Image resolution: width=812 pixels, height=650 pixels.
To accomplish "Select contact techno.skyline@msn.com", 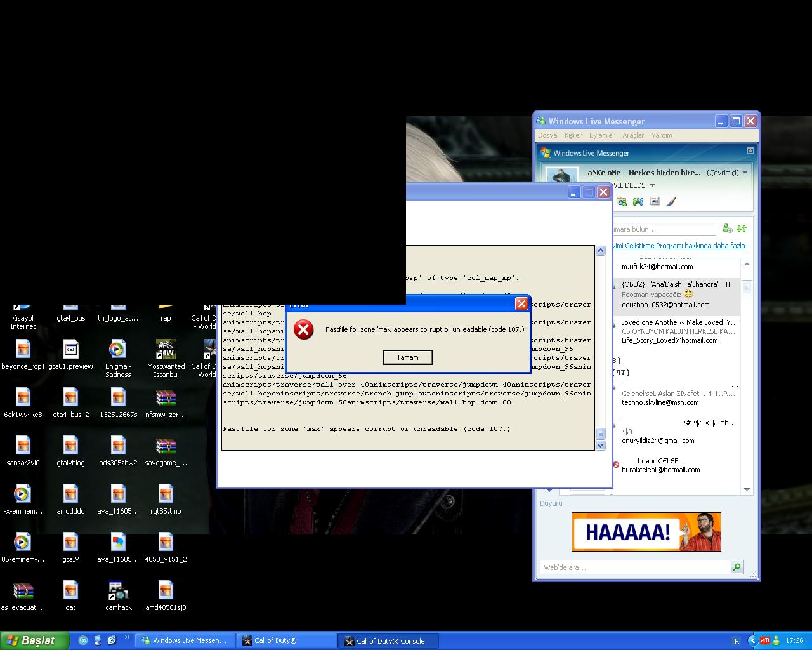I will (x=660, y=402).
